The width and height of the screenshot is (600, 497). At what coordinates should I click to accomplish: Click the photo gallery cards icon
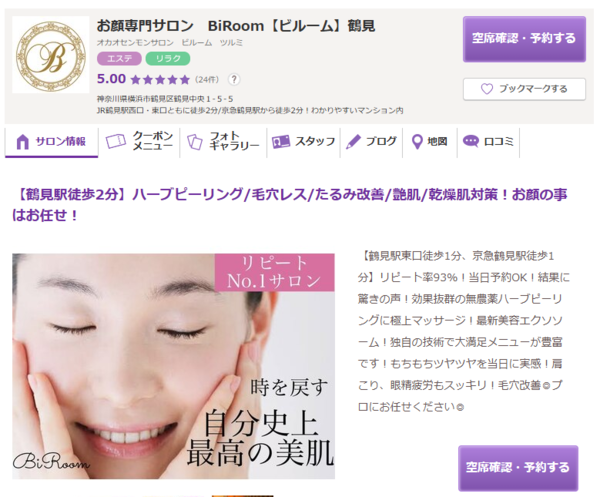(195, 142)
